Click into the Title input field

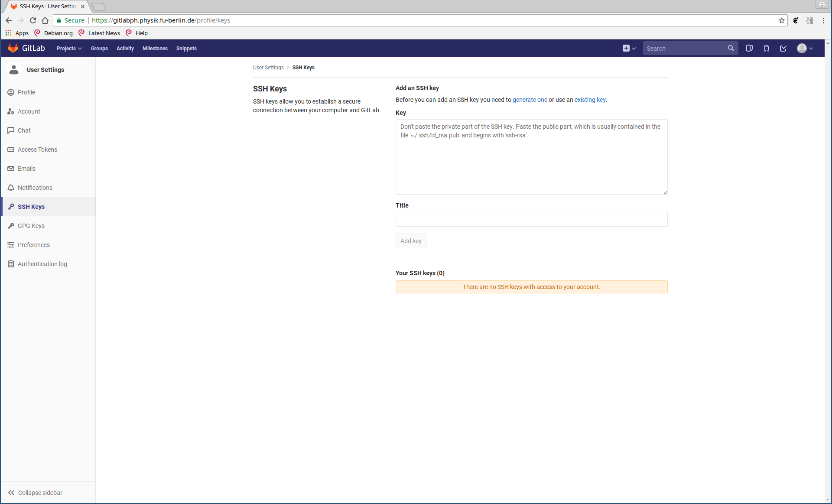[531, 219]
